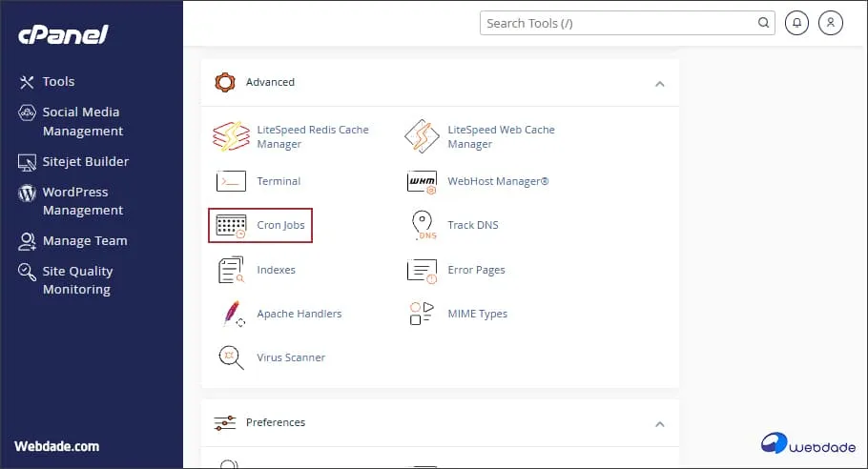Viewport: 868px width, 469px height.
Task: Open the Cron Jobs link
Action: pos(280,225)
